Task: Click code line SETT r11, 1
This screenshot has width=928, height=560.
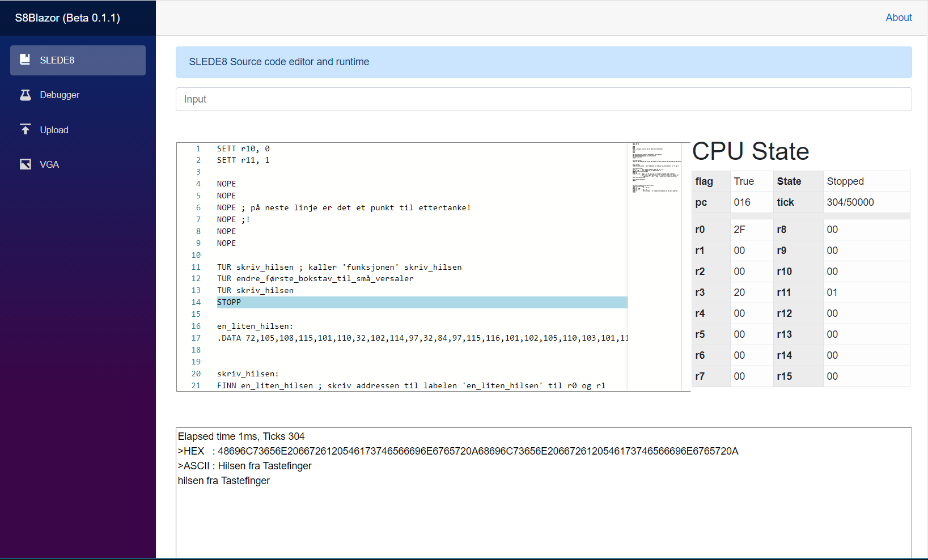Action: pos(243,160)
